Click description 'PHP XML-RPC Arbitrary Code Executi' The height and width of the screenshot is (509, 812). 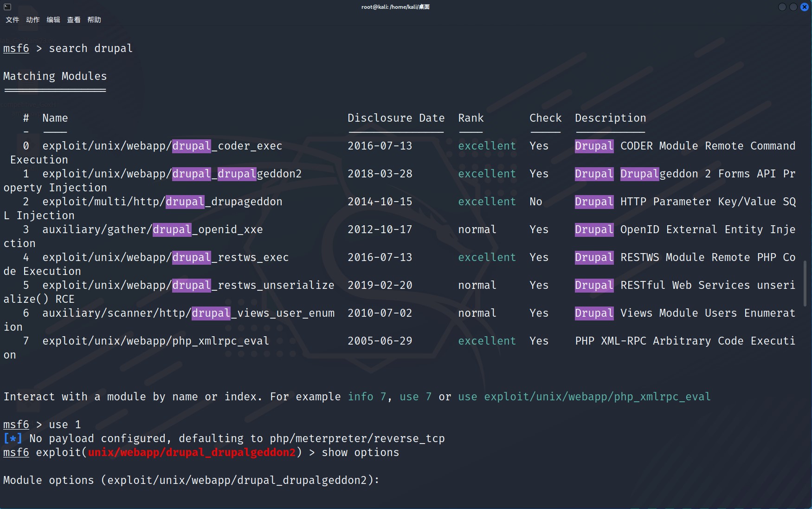685,341
